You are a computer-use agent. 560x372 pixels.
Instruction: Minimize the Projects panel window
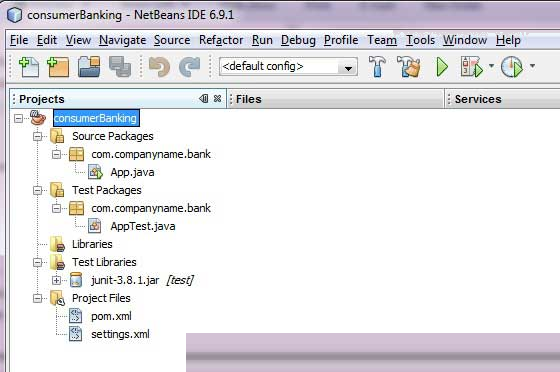click(204, 99)
